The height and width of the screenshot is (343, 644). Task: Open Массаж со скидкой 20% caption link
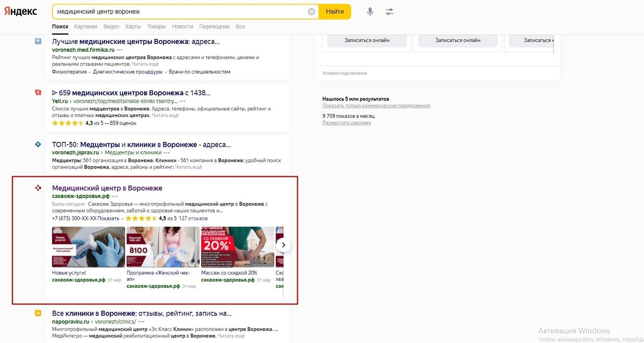(229, 273)
